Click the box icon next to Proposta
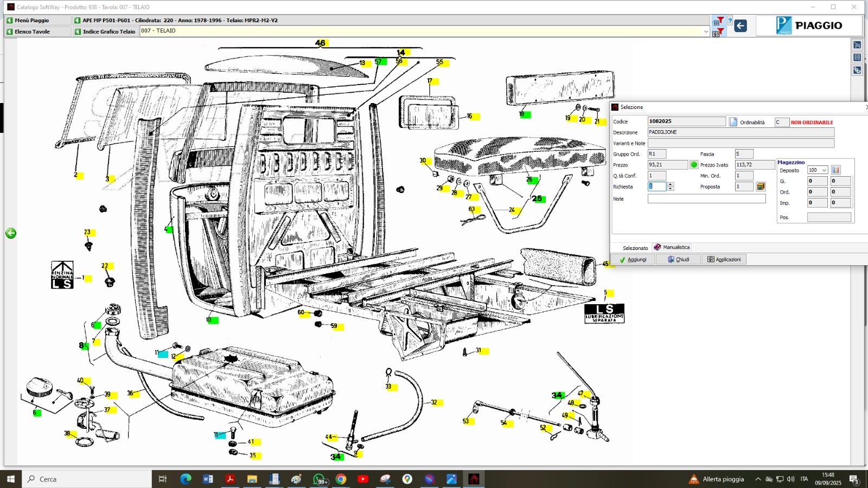 pos(761,187)
